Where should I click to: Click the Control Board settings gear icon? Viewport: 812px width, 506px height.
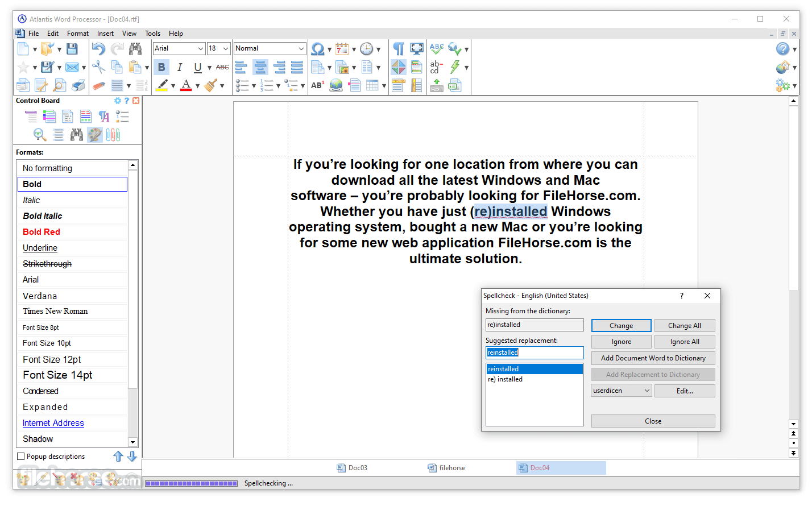118,101
